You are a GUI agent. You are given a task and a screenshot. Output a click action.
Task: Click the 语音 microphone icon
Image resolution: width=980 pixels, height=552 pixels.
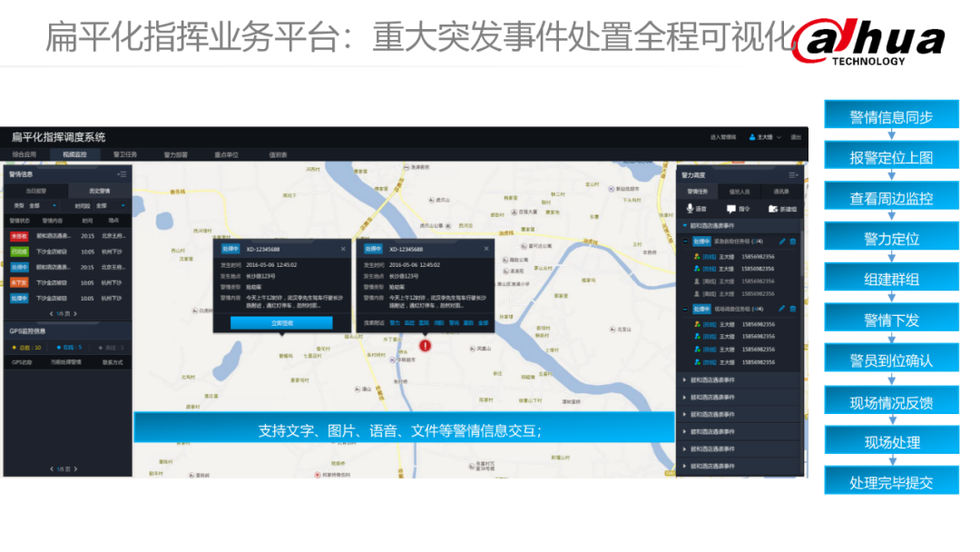(x=690, y=208)
